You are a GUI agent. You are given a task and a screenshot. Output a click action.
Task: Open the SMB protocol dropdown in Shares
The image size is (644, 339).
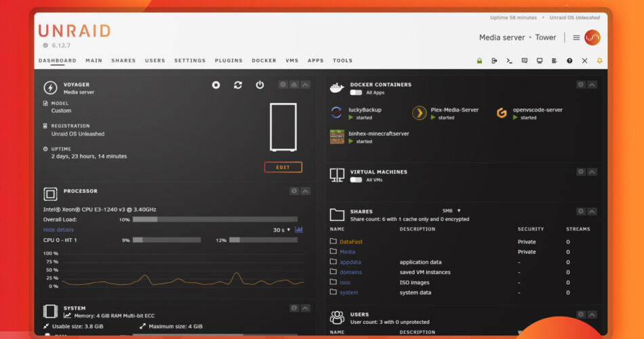tap(451, 211)
